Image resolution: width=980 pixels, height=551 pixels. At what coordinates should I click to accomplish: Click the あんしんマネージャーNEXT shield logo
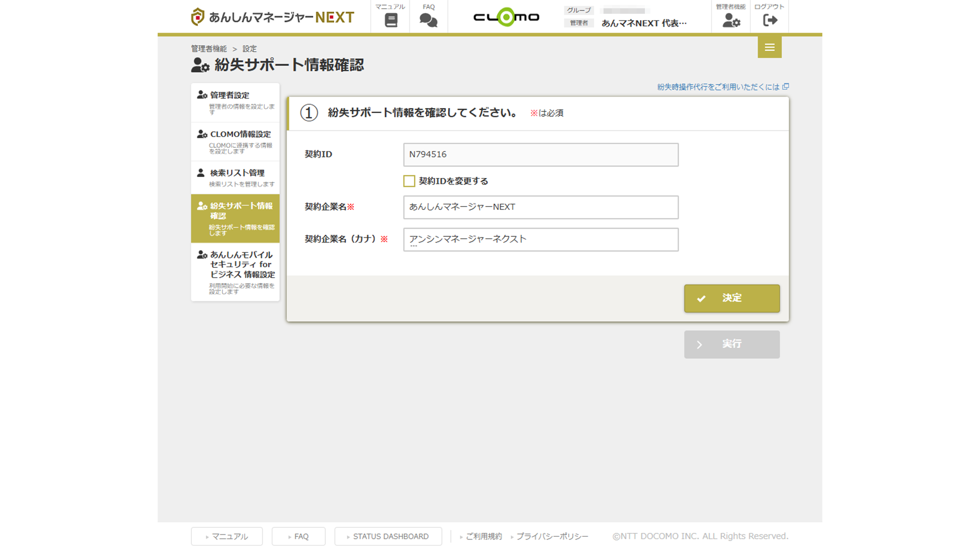(197, 17)
